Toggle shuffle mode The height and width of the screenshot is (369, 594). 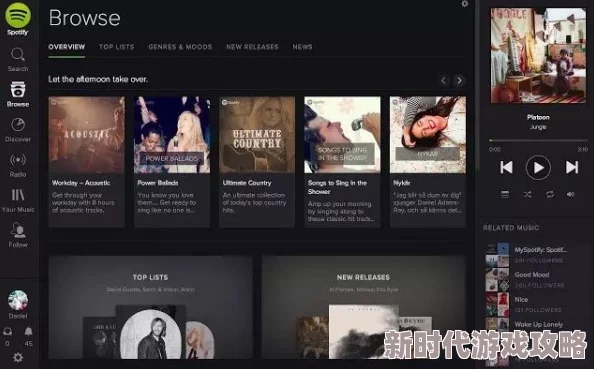tap(527, 194)
